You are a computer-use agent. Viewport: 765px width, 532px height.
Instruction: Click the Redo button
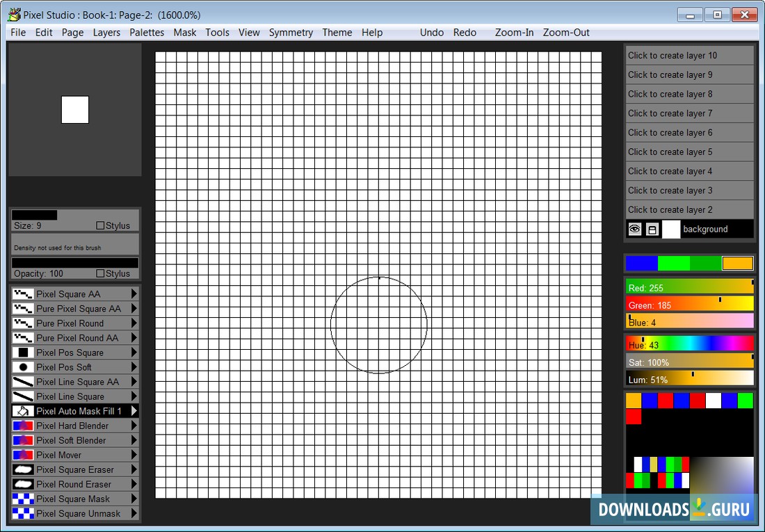[x=465, y=32]
